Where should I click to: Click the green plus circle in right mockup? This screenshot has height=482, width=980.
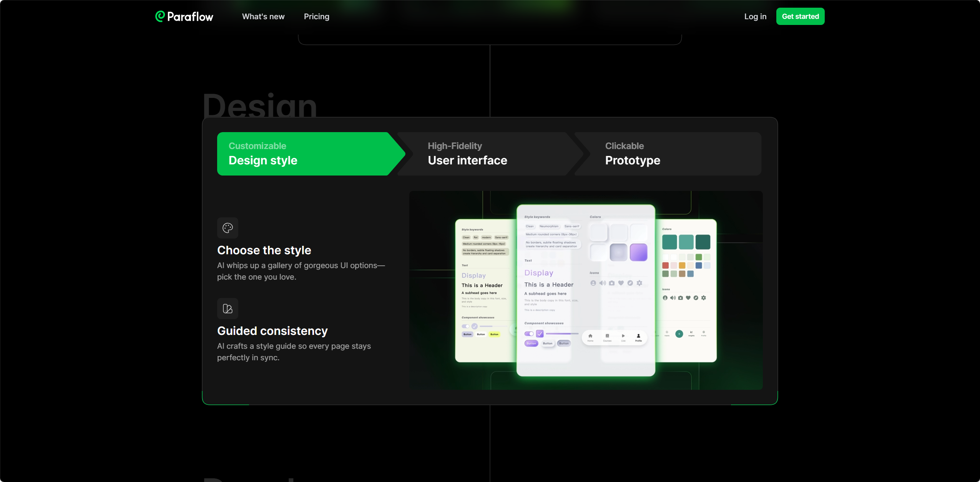pos(679,334)
